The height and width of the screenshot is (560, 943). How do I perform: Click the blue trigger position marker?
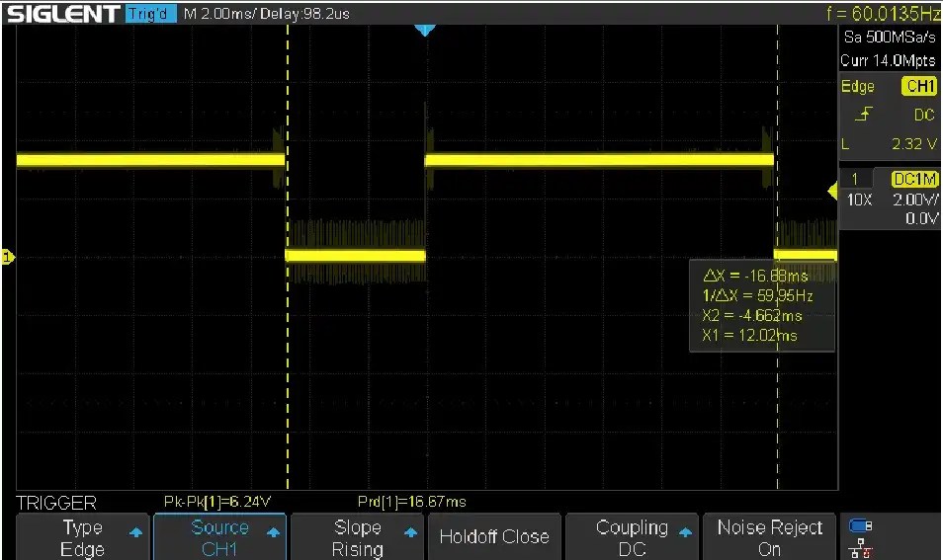click(x=425, y=31)
